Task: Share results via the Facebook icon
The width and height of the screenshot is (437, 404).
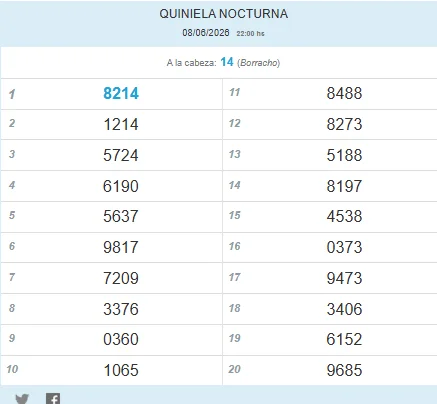Action: pyautogui.click(x=53, y=399)
